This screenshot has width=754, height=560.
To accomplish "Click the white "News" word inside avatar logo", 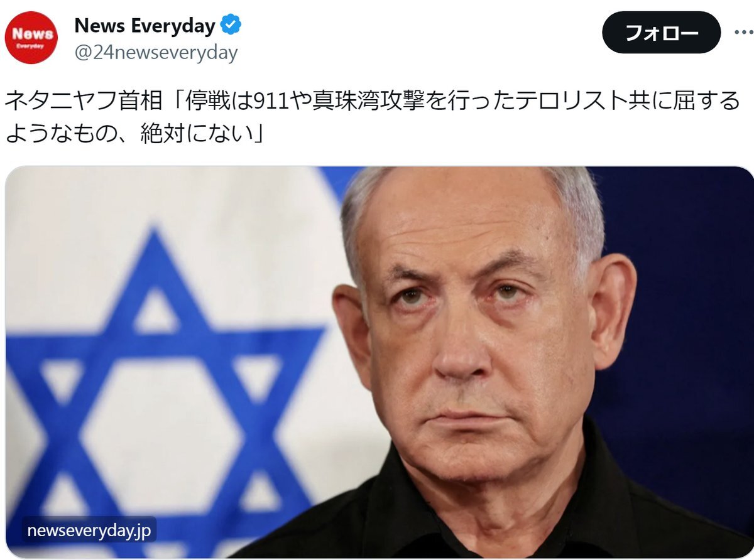I will tap(31, 35).
